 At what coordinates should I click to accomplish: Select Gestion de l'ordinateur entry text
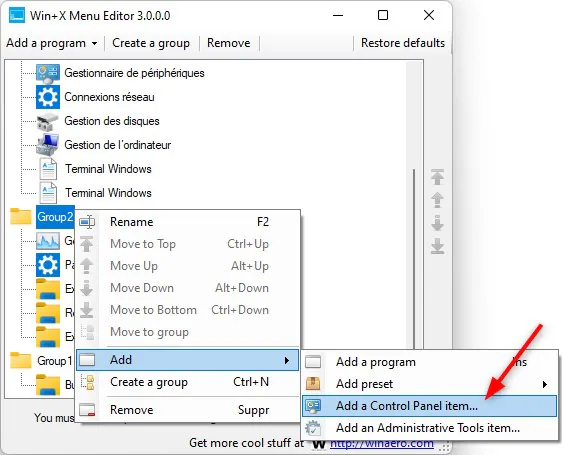[118, 145]
